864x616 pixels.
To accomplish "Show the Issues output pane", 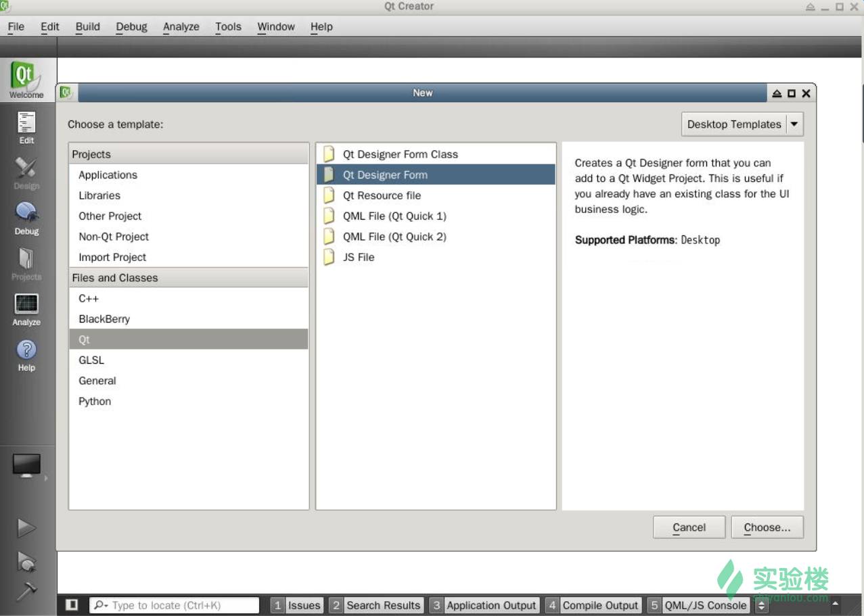I will (x=297, y=605).
